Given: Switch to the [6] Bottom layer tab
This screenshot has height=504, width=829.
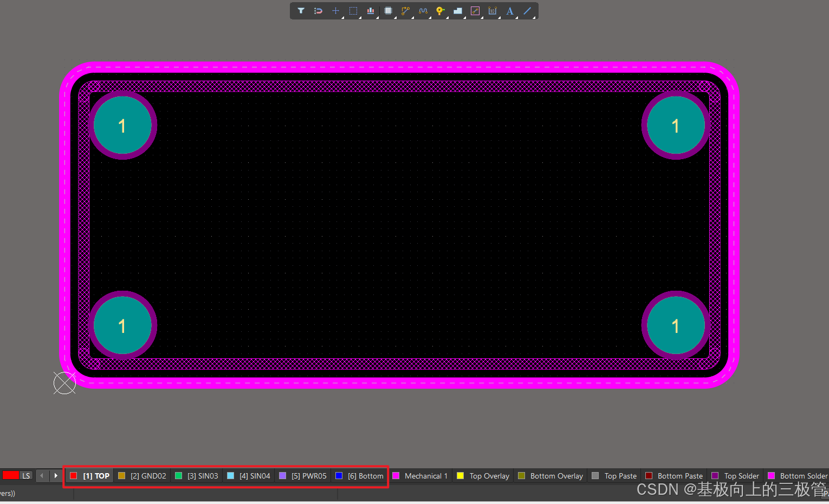Looking at the screenshot, I should point(359,476).
